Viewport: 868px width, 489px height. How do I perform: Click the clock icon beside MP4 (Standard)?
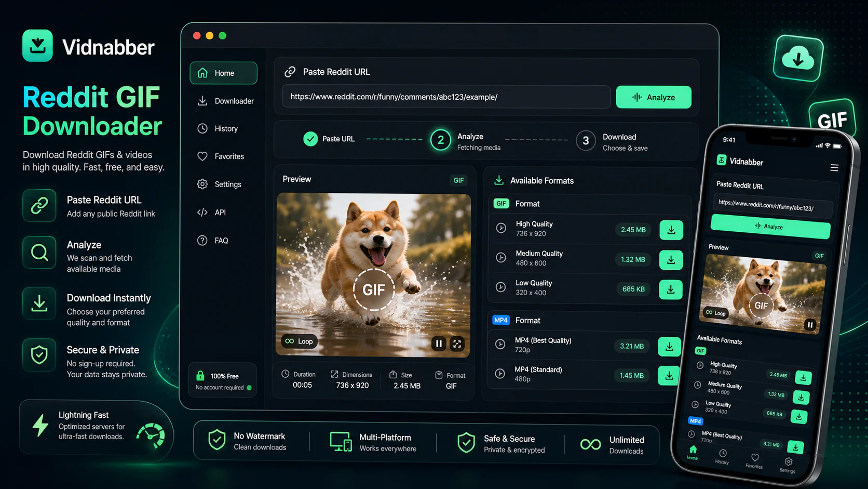[500, 373]
